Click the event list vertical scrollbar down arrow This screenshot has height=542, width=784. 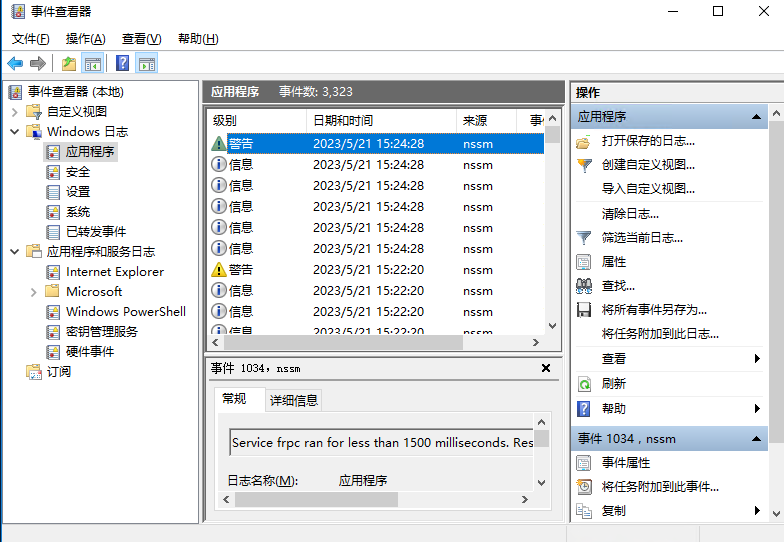552,326
